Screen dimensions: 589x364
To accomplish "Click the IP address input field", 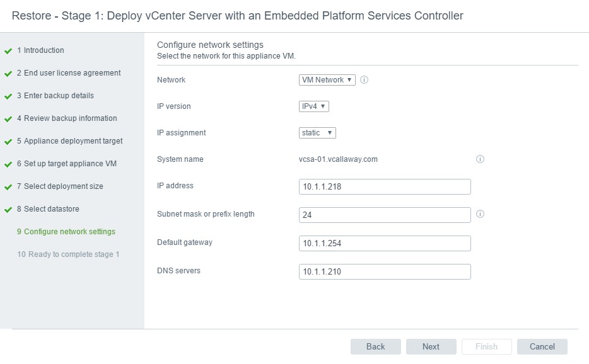I will pos(385,186).
